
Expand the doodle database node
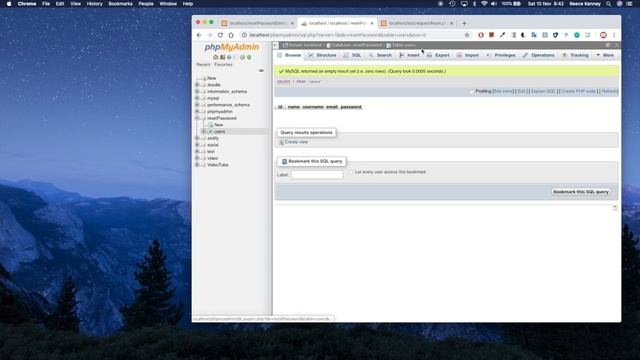pos(197,85)
